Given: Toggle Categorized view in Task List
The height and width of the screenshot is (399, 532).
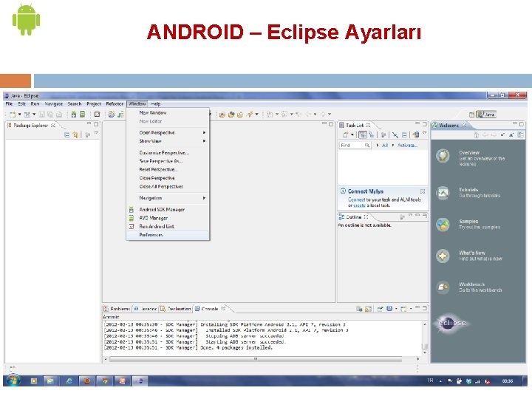Looking at the screenshot, I should point(363,134).
